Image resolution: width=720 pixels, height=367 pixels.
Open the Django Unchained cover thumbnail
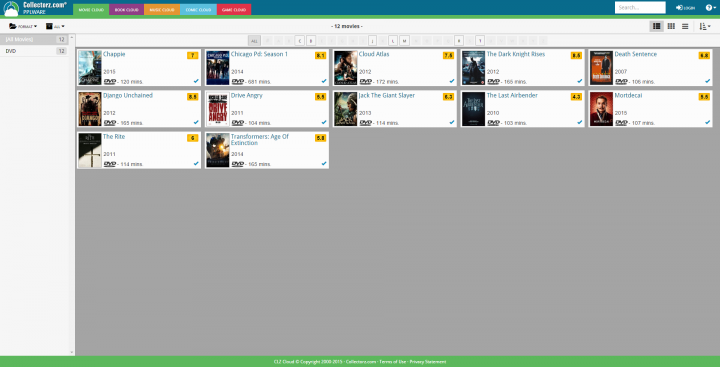coord(90,109)
